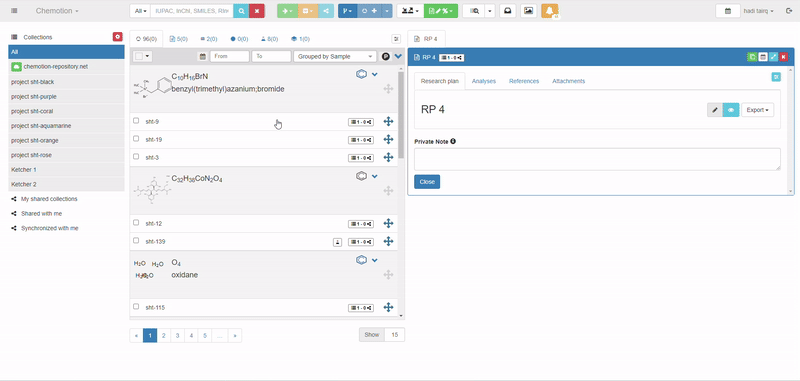The width and height of the screenshot is (800, 381).
Task: Click the structure search magnifier button
Action: click(x=241, y=11)
